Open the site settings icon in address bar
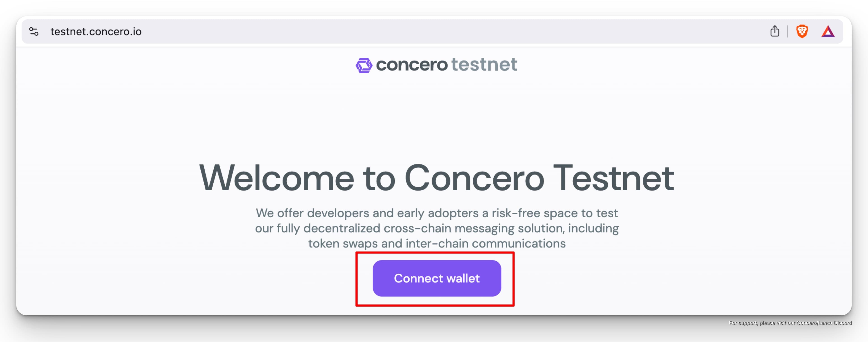Image resolution: width=868 pixels, height=342 pixels. point(34,32)
